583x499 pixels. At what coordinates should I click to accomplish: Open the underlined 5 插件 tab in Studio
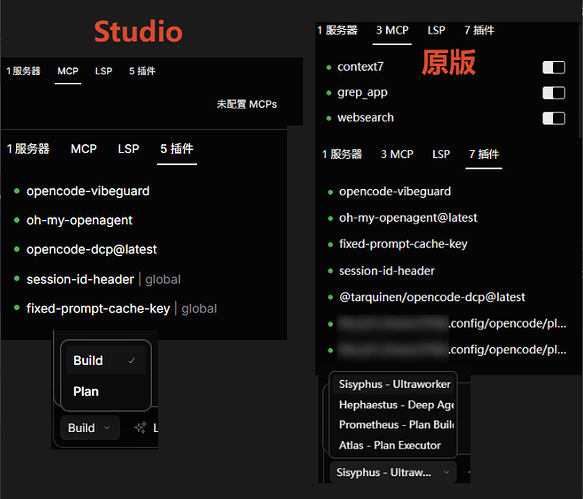[x=177, y=149]
